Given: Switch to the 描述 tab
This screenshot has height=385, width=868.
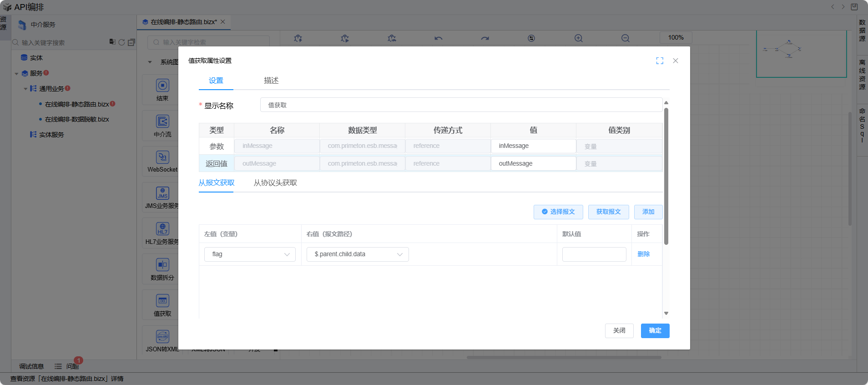Looking at the screenshot, I should (x=271, y=81).
